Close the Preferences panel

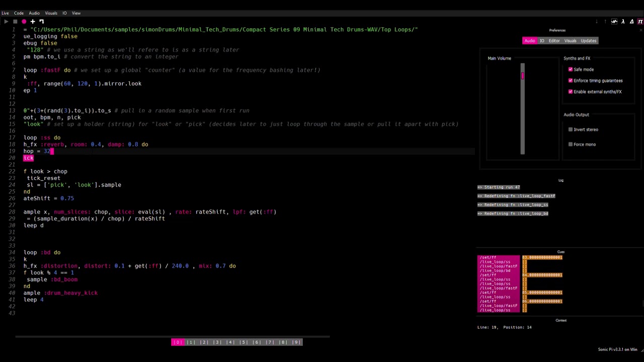click(640, 30)
